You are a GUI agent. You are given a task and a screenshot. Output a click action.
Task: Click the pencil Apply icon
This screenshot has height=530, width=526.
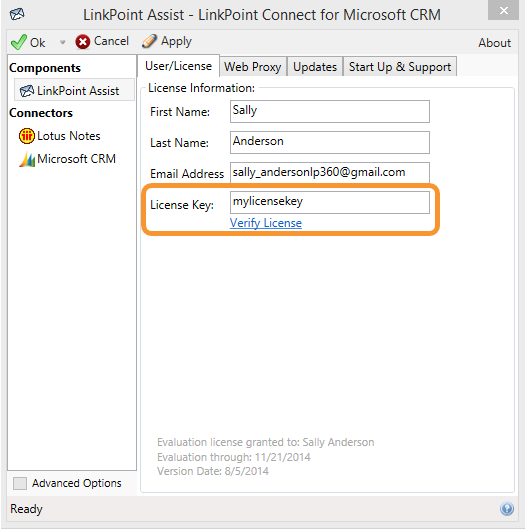click(149, 41)
